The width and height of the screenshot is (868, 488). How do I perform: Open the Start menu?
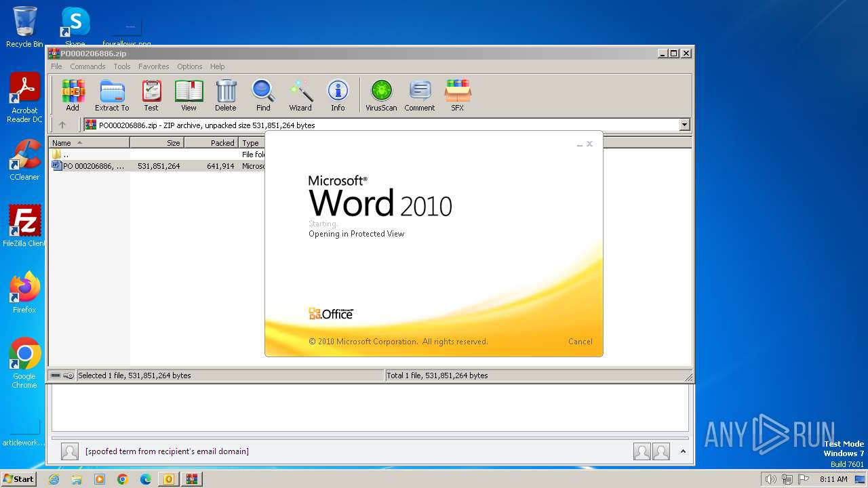[x=18, y=479]
